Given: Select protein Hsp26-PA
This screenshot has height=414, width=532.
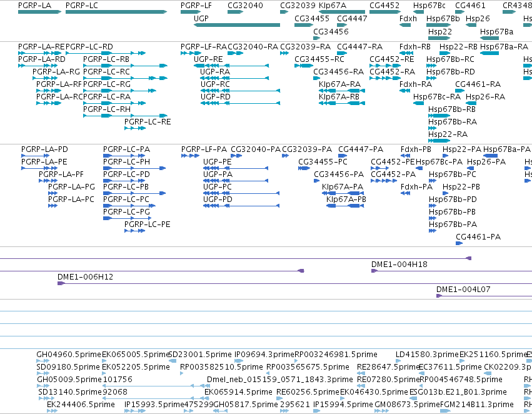Looking at the screenshot, I should pyautogui.click(x=470, y=168).
